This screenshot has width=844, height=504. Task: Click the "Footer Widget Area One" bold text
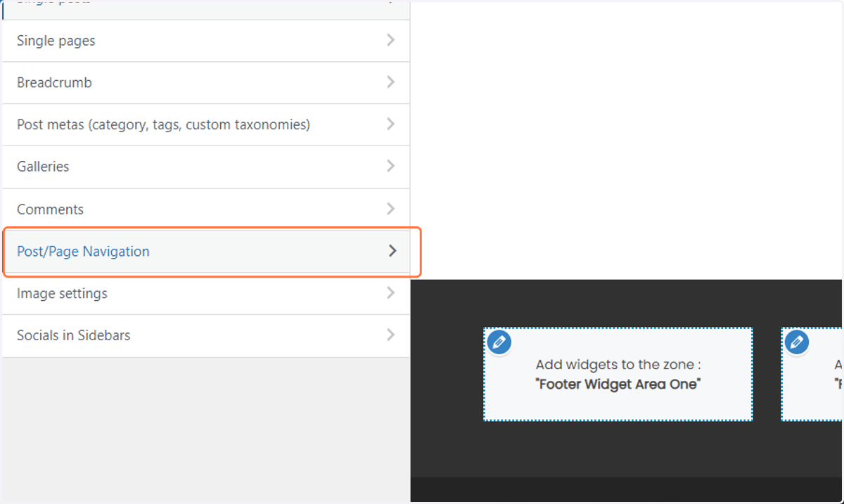[618, 385]
